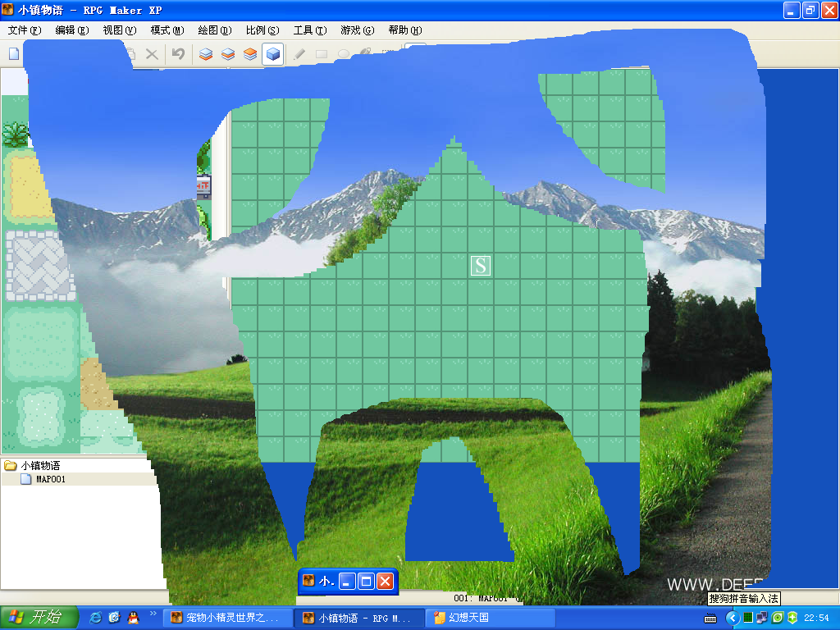Viewport: 840px width, 630px height.
Task: Click the green grid tray icon
Action: coord(748,618)
